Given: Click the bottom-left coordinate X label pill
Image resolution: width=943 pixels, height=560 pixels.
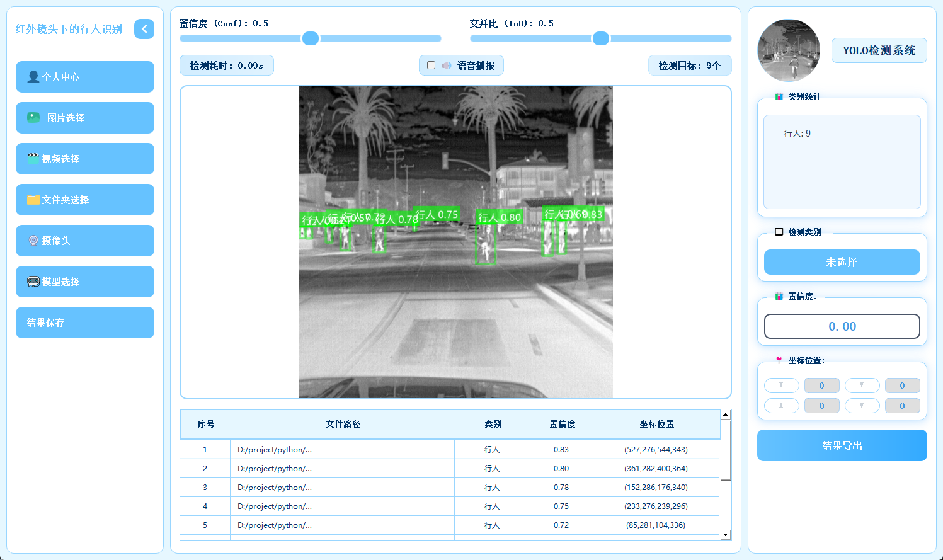Looking at the screenshot, I should 782,406.
